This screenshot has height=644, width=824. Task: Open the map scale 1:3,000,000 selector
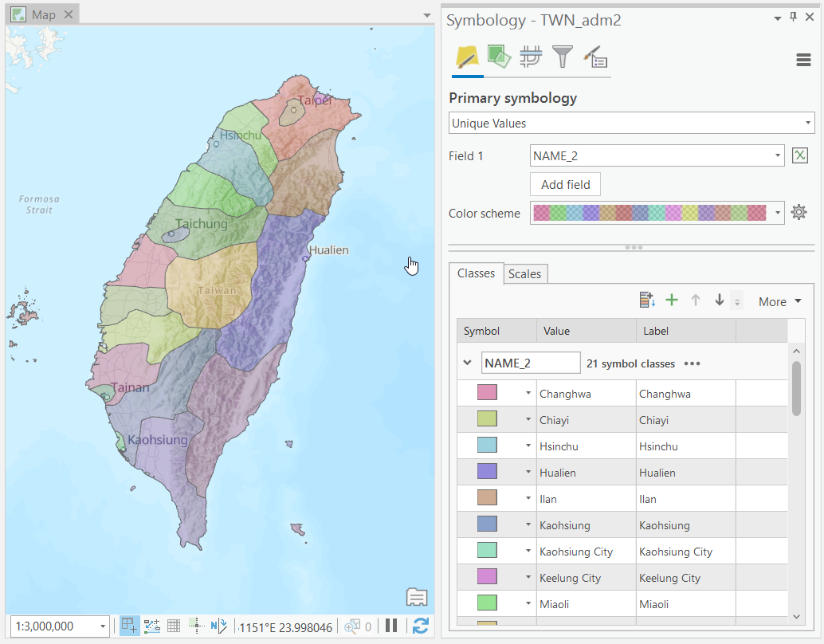[100, 626]
